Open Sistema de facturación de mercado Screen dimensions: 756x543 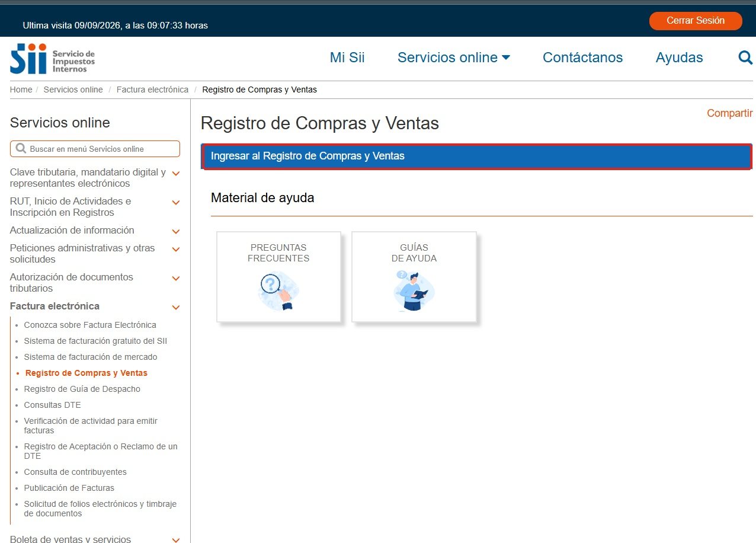coord(91,357)
